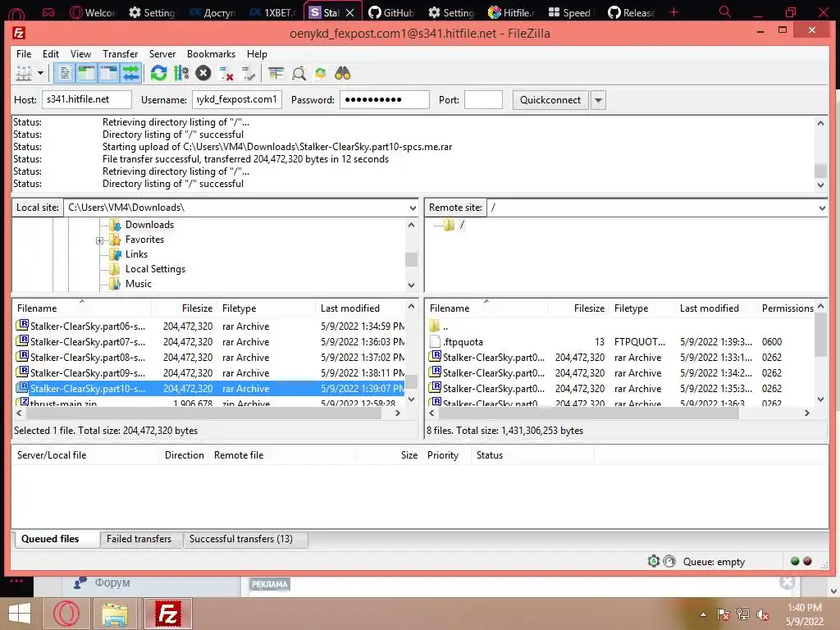Open remote parent directory '..' entry
Image resolution: width=840 pixels, height=630 pixels.
point(621,326)
